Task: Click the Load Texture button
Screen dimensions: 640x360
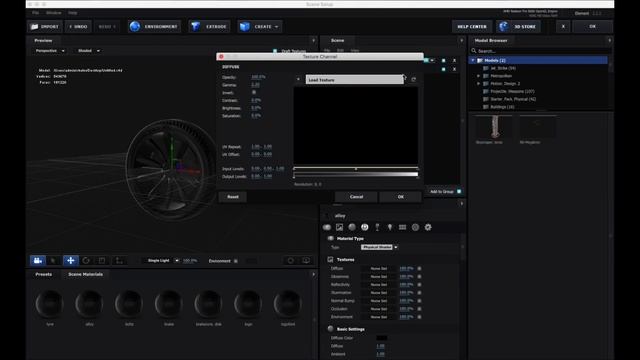Action: pos(355,80)
